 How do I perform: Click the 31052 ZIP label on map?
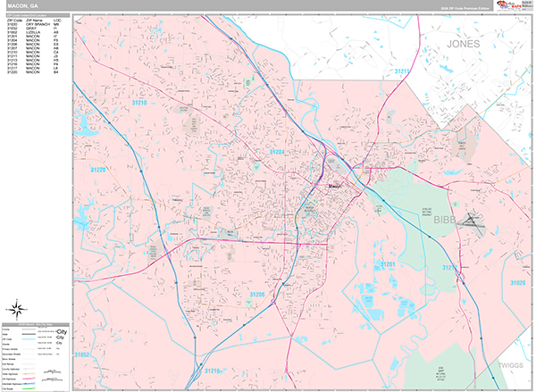coord(82,354)
